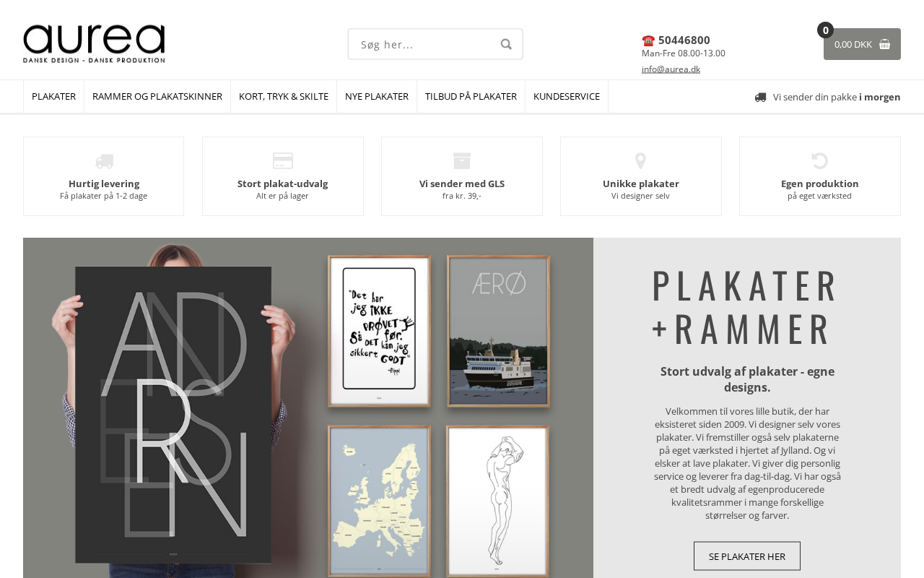The image size is (924, 578).
Task: Click the SE PLAKATER HER button
Action: click(x=747, y=556)
